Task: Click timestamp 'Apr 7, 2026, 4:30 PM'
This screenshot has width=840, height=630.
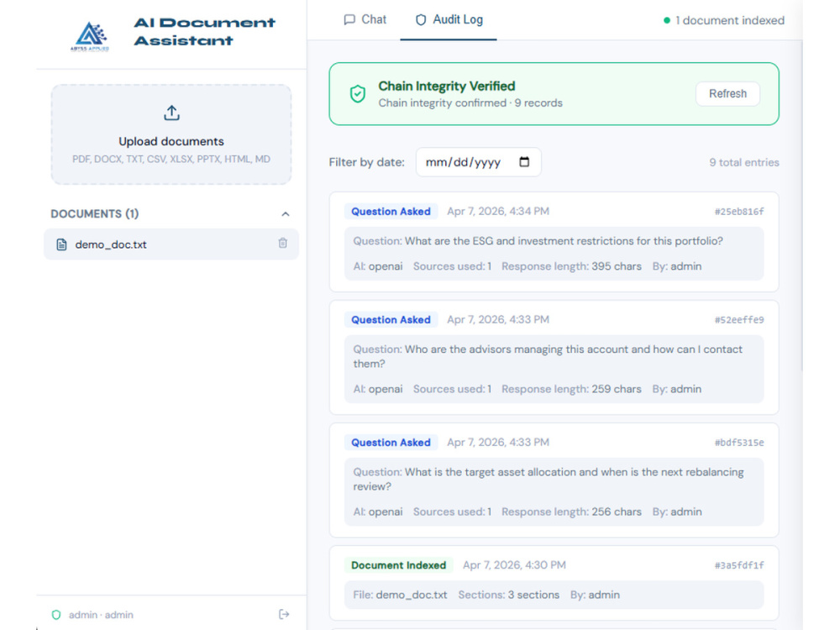Action: [x=514, y=564]
